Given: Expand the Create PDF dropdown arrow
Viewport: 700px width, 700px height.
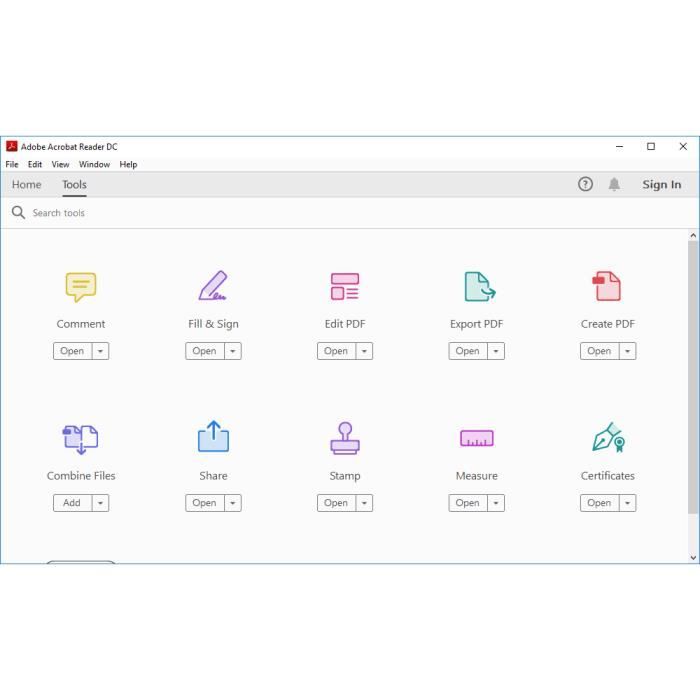Looking at the screenshot, I should point(628,351).
